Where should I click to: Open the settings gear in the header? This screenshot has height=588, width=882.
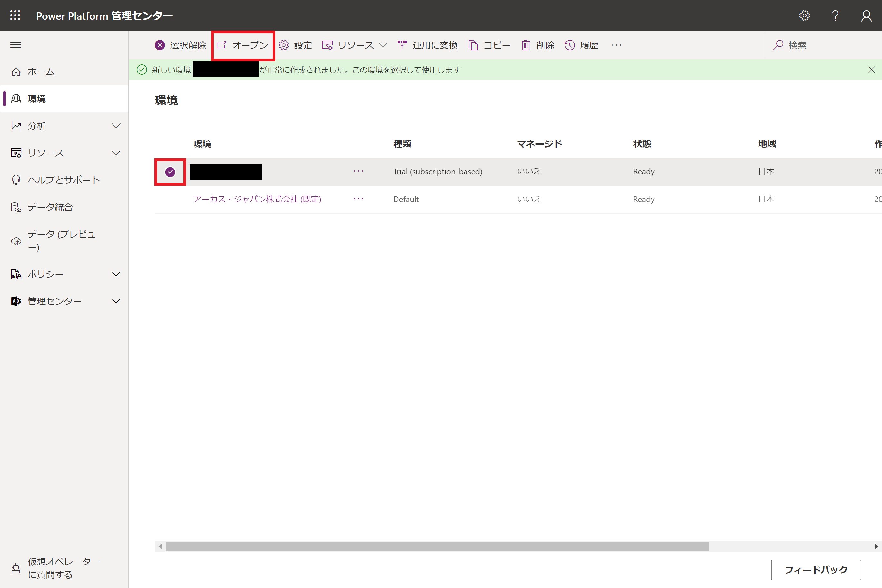[804, 15]
